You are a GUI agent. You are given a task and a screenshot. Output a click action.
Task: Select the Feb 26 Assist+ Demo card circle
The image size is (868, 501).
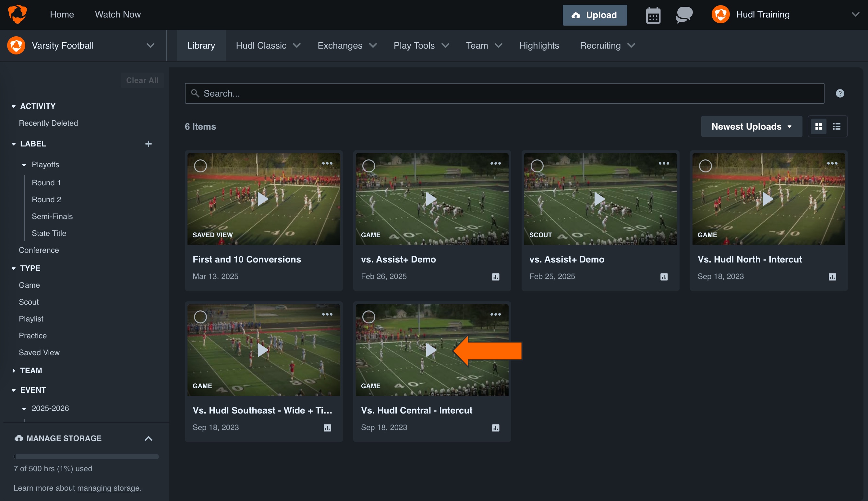369,166
